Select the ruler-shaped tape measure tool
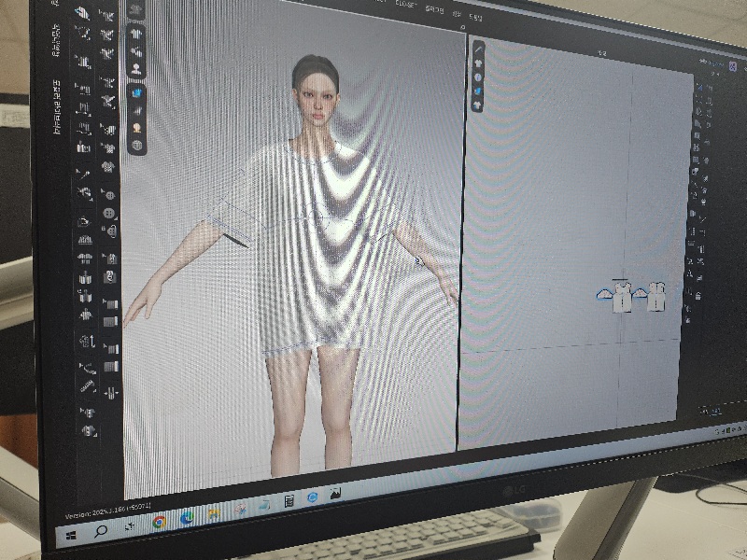The image size is (747, 560). tap(87, 385)
